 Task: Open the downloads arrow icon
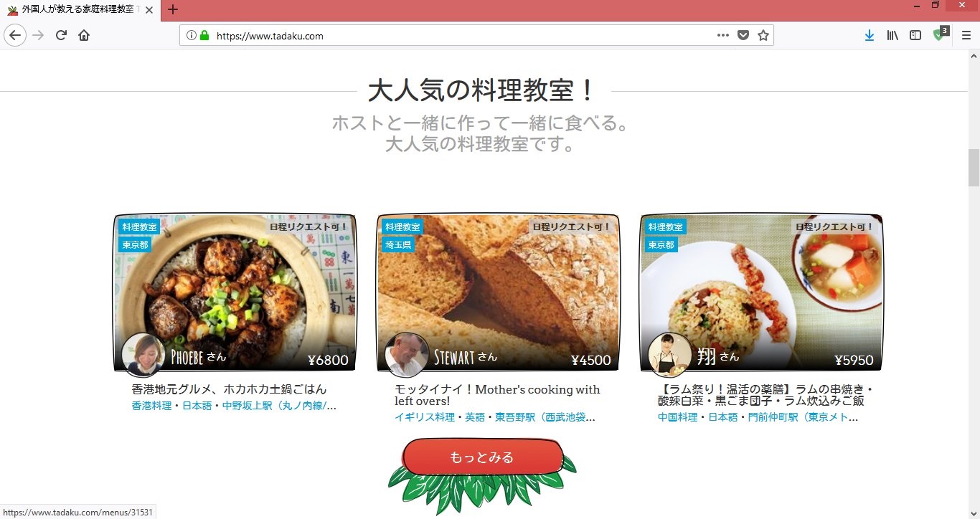(870, 35)
